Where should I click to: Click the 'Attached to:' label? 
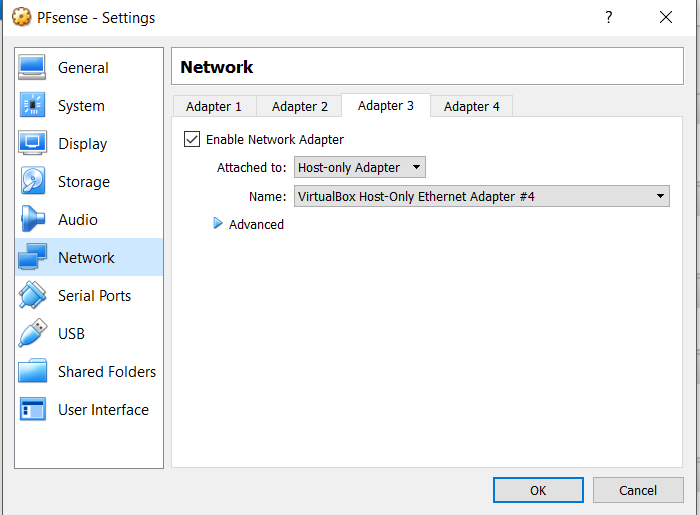click(x=251, y=167)
